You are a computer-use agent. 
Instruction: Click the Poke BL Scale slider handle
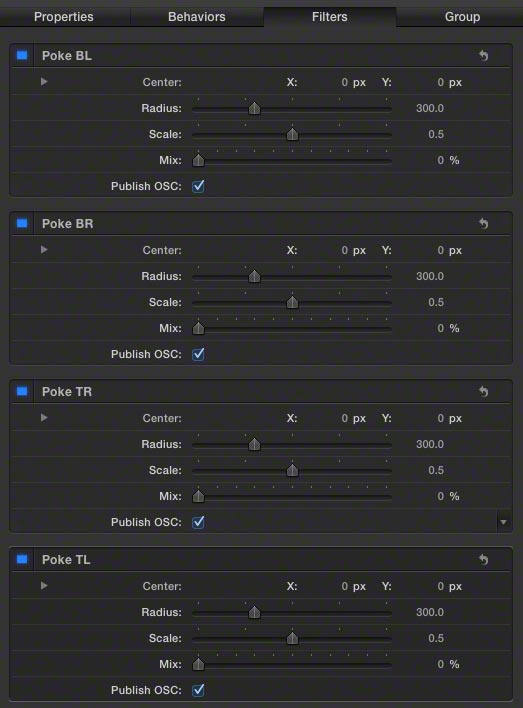click(292, 135)
